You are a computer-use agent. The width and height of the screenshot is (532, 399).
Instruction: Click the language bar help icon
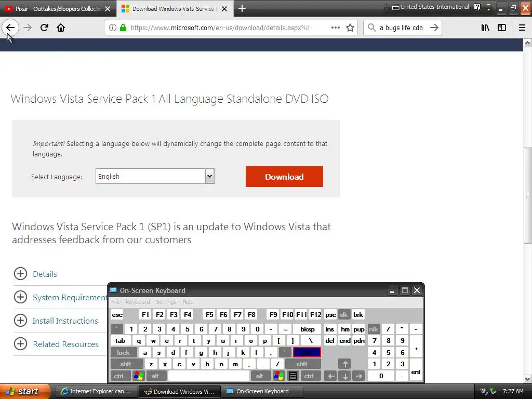coord(477,7)
